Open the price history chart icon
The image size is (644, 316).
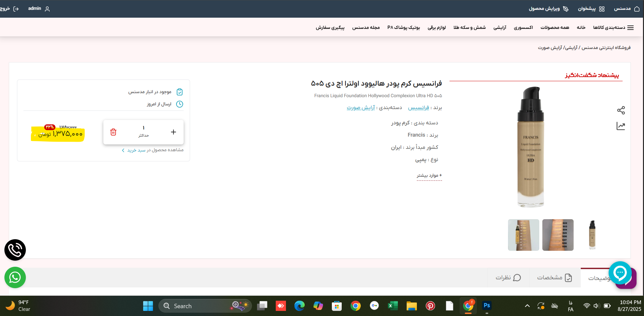[621, 126]
